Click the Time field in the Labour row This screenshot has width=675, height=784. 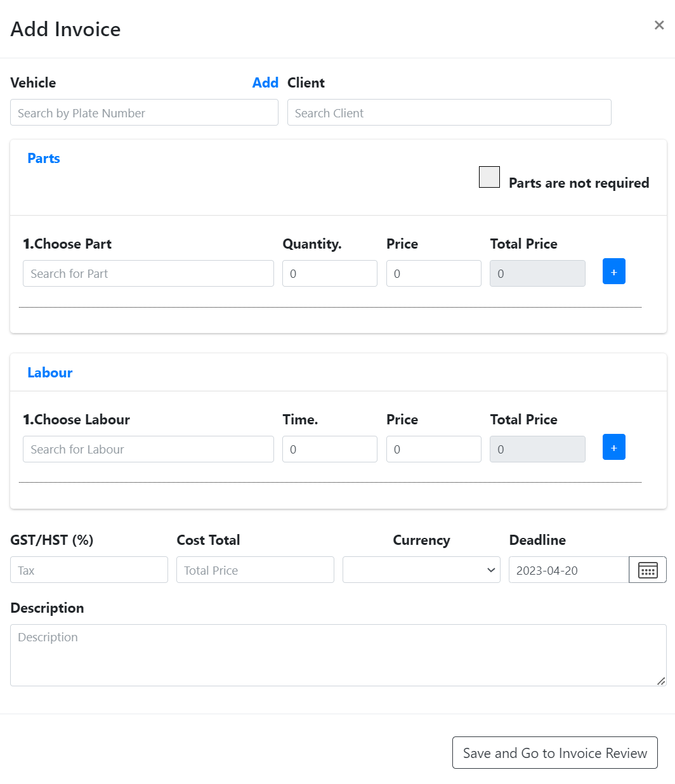[x=329, y=449]
